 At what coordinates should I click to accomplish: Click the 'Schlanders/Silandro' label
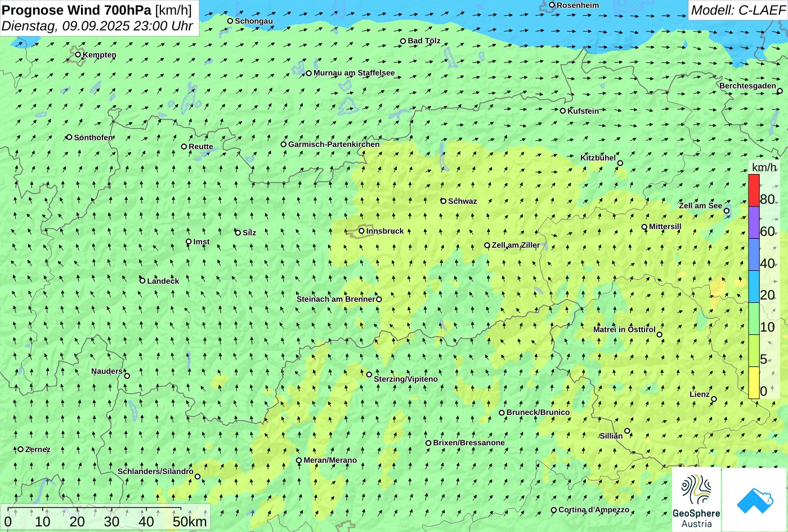tap(155, 471)
